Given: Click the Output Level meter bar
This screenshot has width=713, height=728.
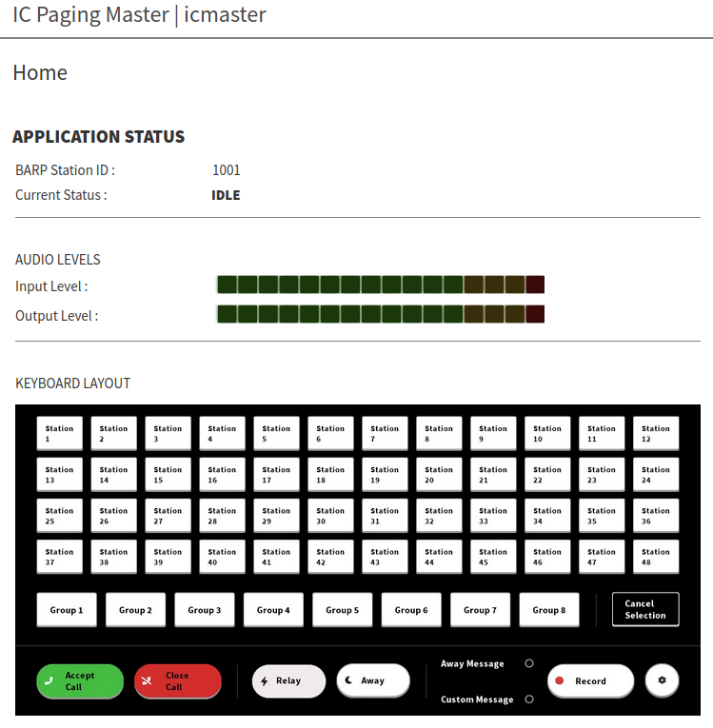Looking at the screenshot, I should pos(380,314).
